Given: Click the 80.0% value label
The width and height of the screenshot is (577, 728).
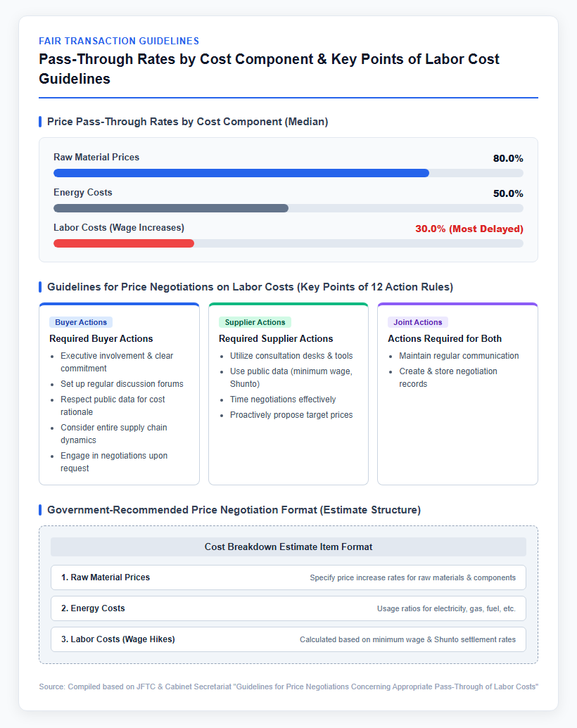Looking at the screenshot, I should pyautogui.click(x=508, y=158).
